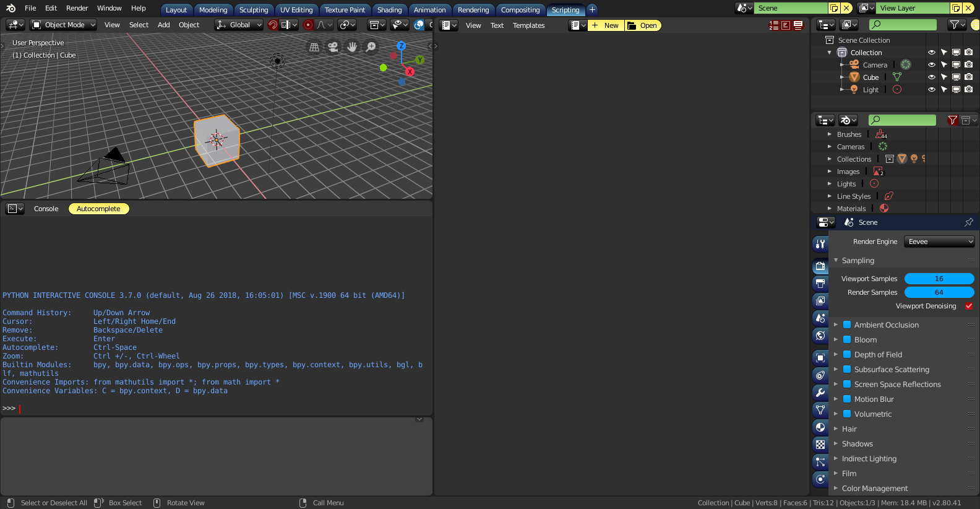Open the Console menu in the Python console
The image size is (980, 509).
(x=46, y=209)
